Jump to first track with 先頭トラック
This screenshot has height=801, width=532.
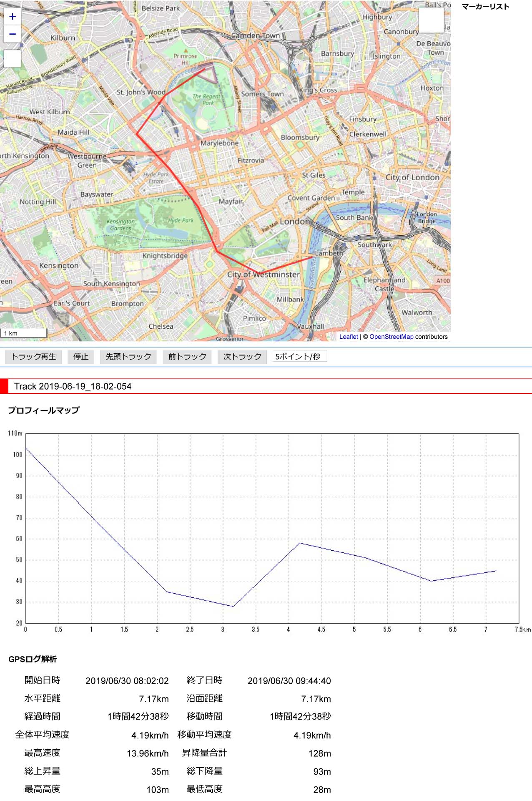tap(128, 357)
